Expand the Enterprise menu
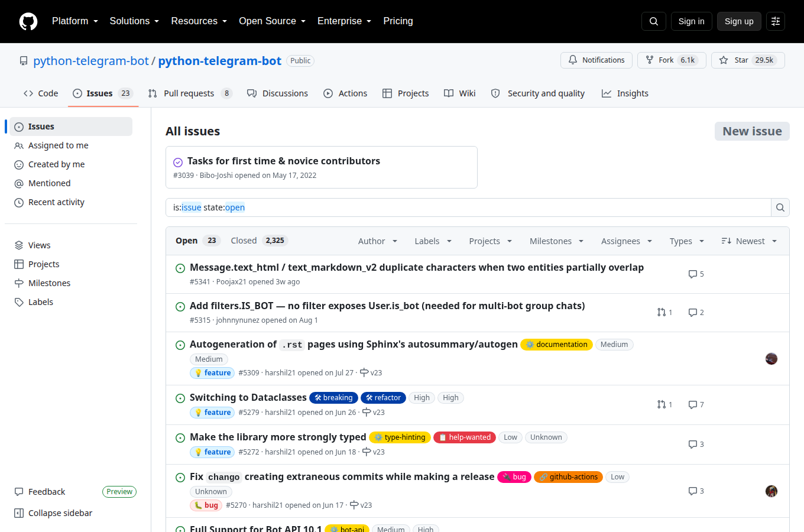This screenshot has width=804, height=532. click(x=345, y=21)
